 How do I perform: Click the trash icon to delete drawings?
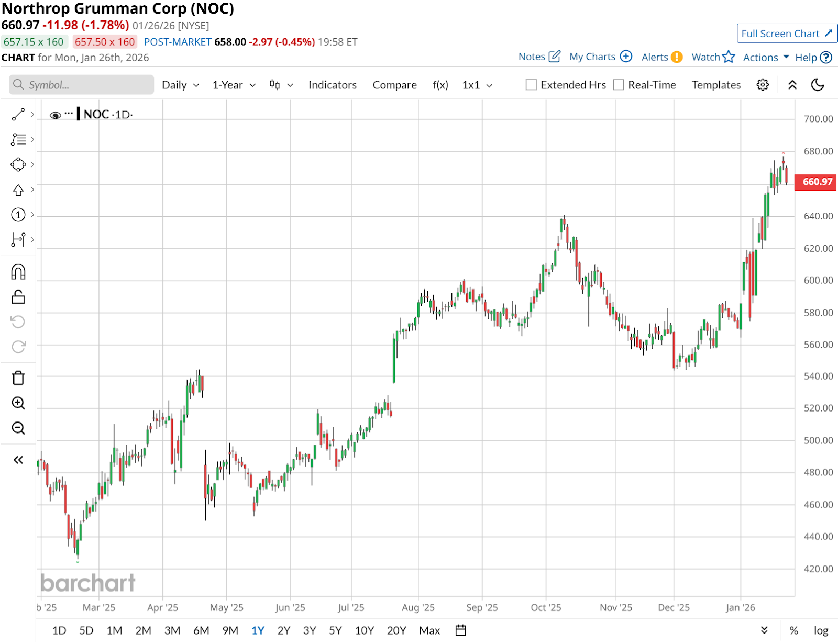coord(18,377)
